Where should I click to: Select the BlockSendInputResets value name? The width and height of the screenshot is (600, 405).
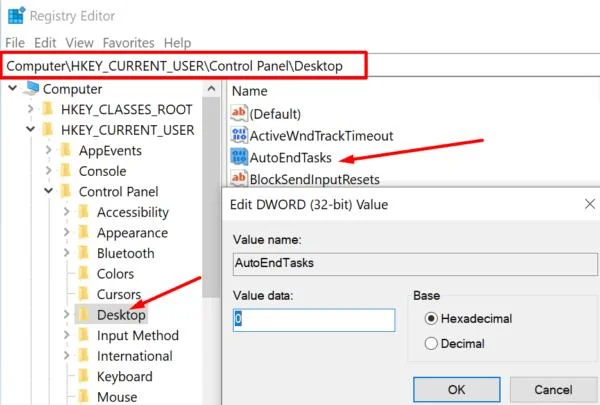[x=315, y=179]
